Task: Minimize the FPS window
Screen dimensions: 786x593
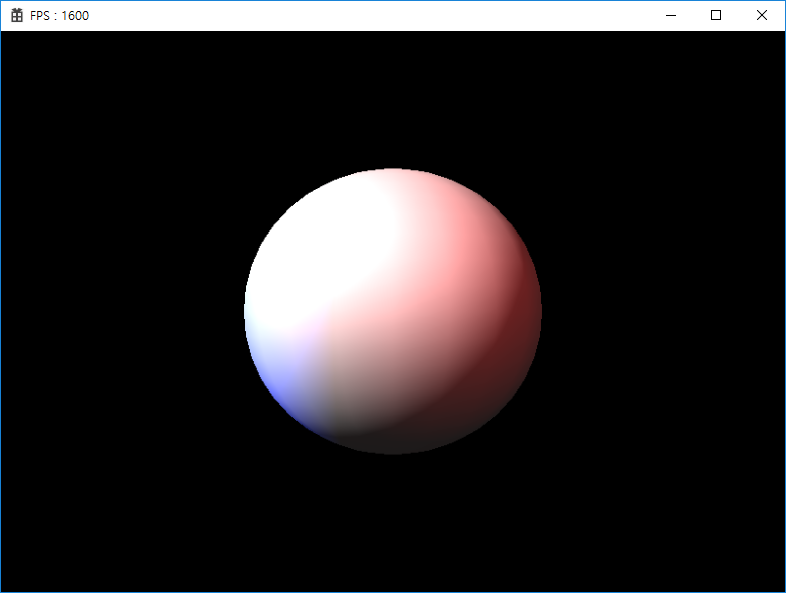Action: [671, 16]
